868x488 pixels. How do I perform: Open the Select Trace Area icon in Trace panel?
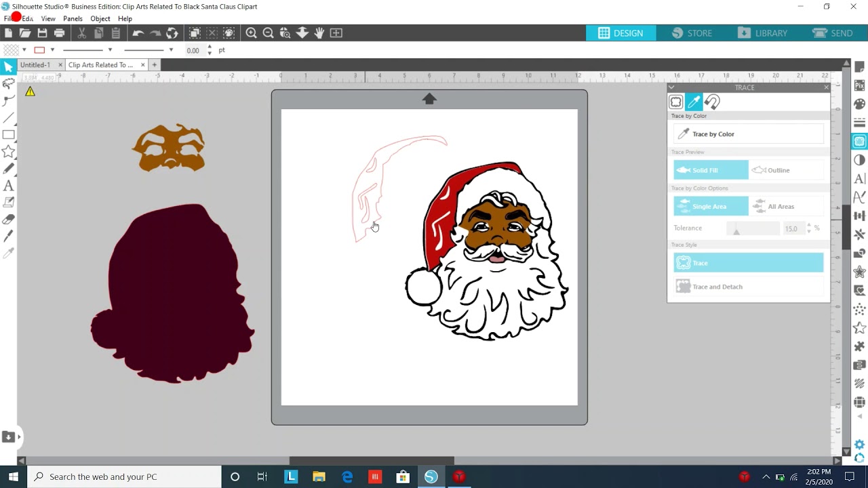click(676, 102)
